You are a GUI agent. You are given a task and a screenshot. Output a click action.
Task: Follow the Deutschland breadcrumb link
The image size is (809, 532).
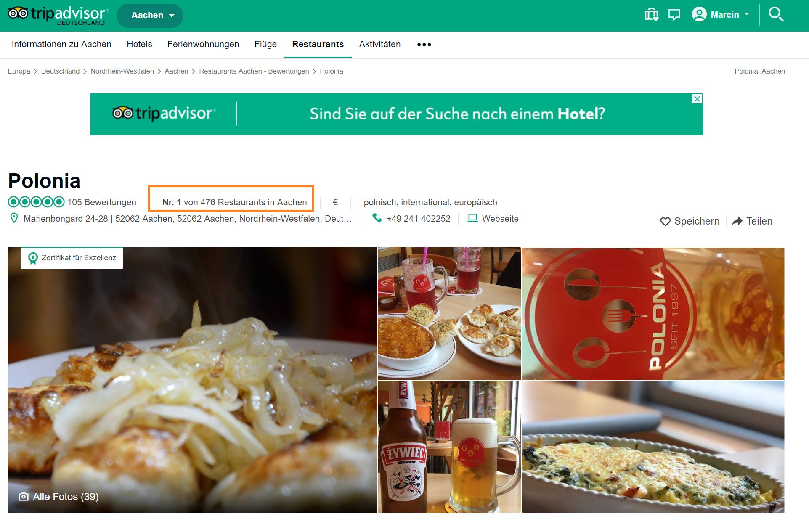[60, 71]
